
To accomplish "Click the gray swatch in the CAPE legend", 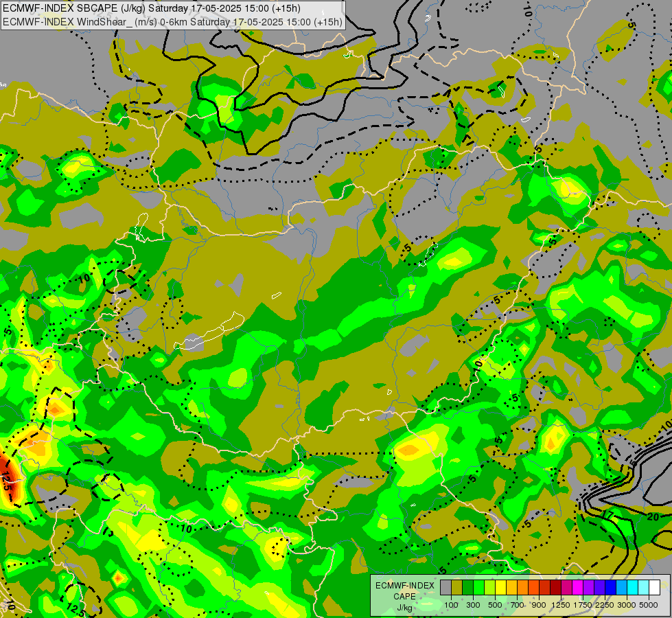I will point(445,587).
